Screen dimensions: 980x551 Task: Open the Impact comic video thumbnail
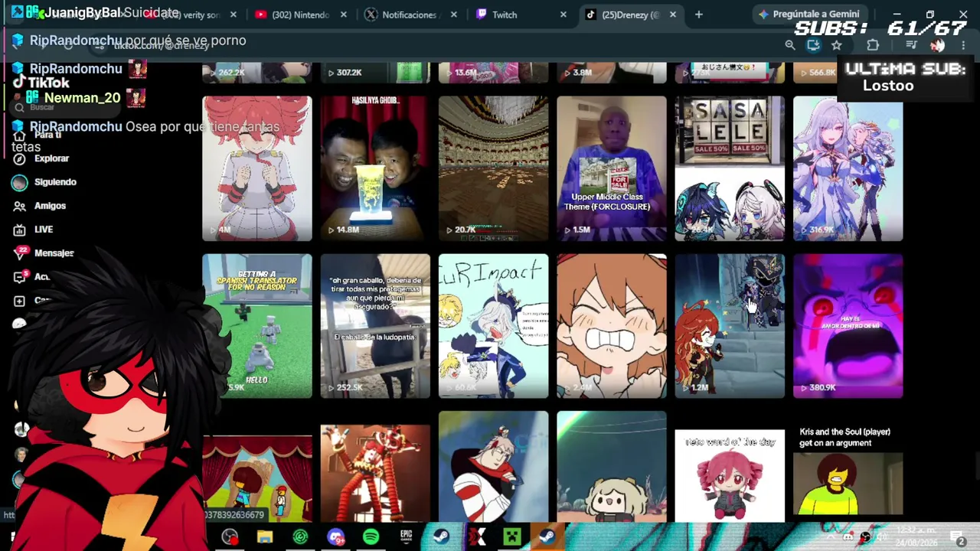pyautogui.click(x=493, y=326)
